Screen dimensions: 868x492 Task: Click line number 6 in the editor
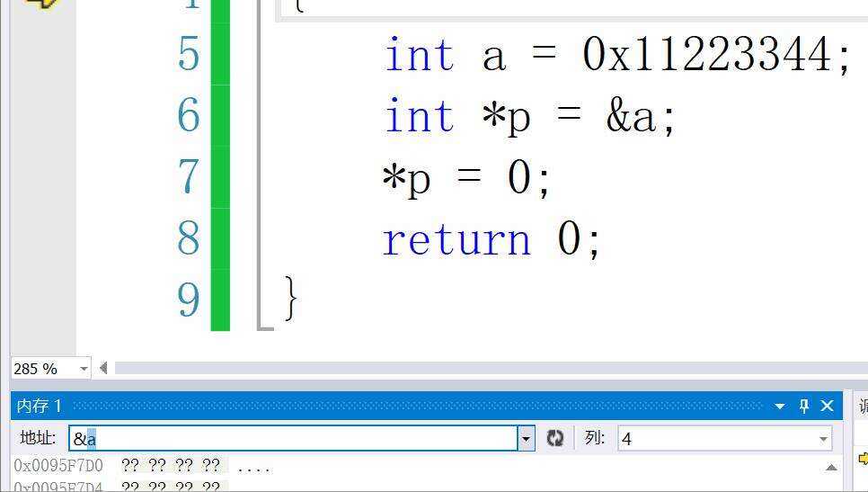click(x=189, y=116)
